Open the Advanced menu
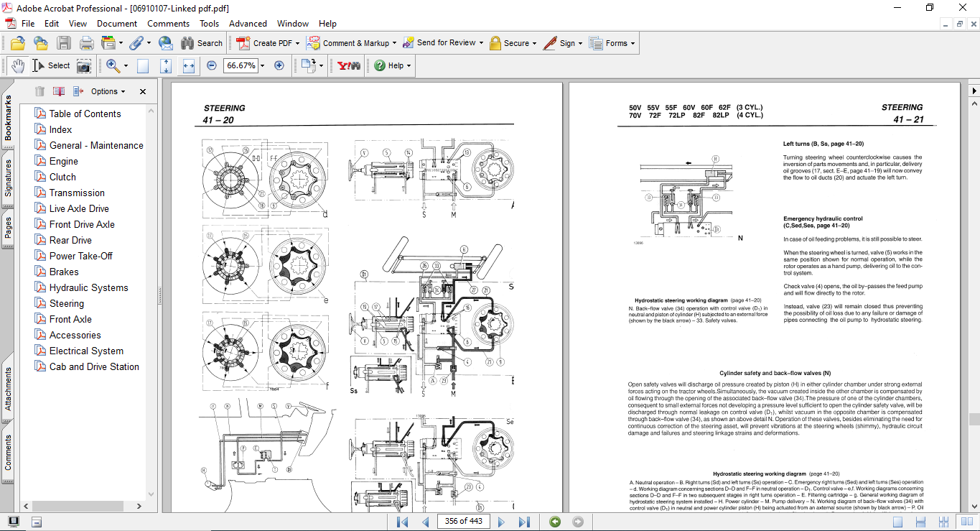Viewport: 980px width, 531px height. [247, 24]
